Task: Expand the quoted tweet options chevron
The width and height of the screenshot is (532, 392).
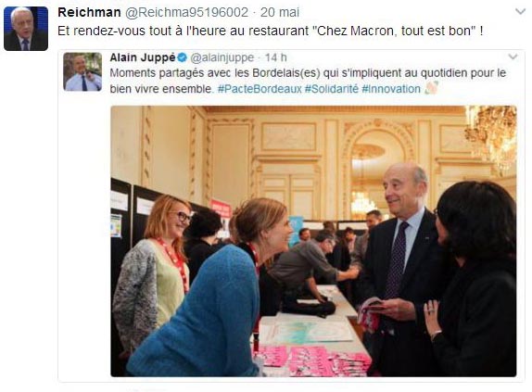Action: click(513, 57)
